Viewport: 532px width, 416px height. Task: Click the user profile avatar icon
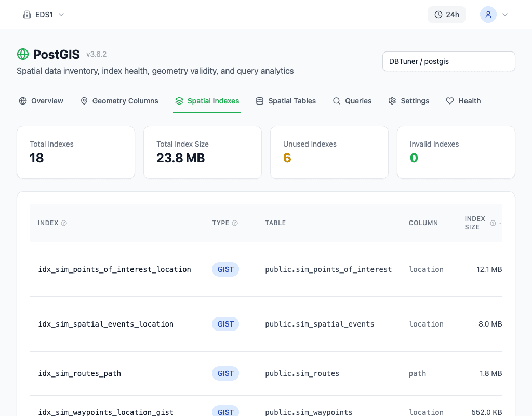pos(488,15)
